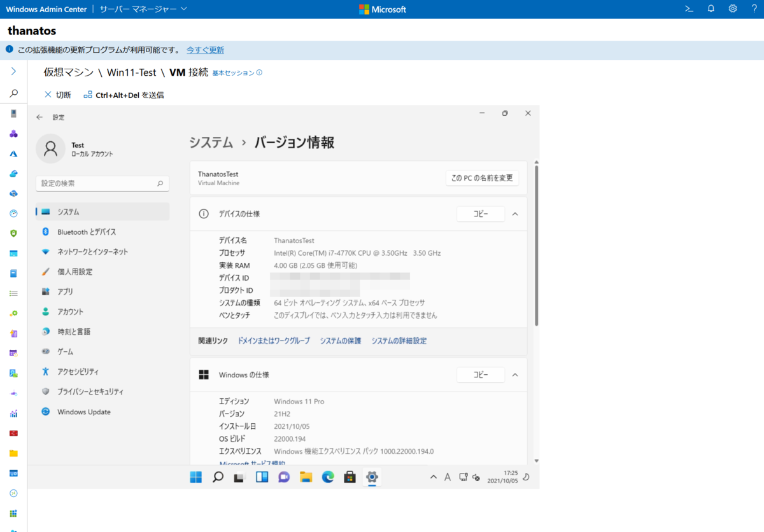
Task: Open the blue Azure 'A' sidebar tool
Action: click(13, 153)
